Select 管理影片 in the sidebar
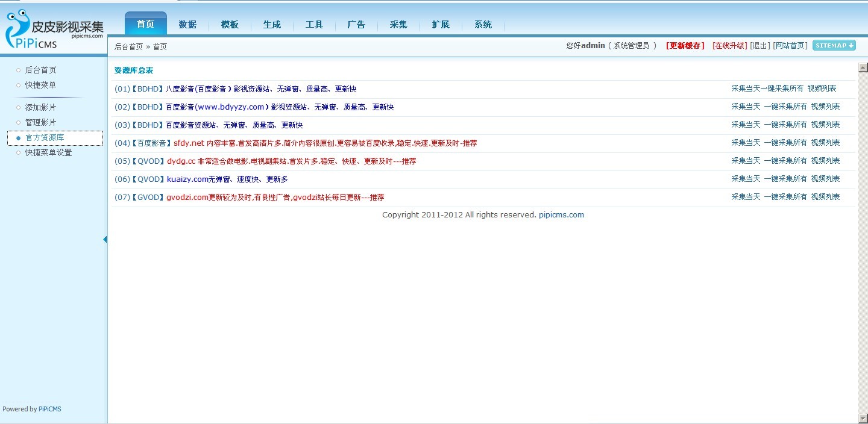Image resolution: width=868 pixels, height=424 pixels. pos(40,122)
